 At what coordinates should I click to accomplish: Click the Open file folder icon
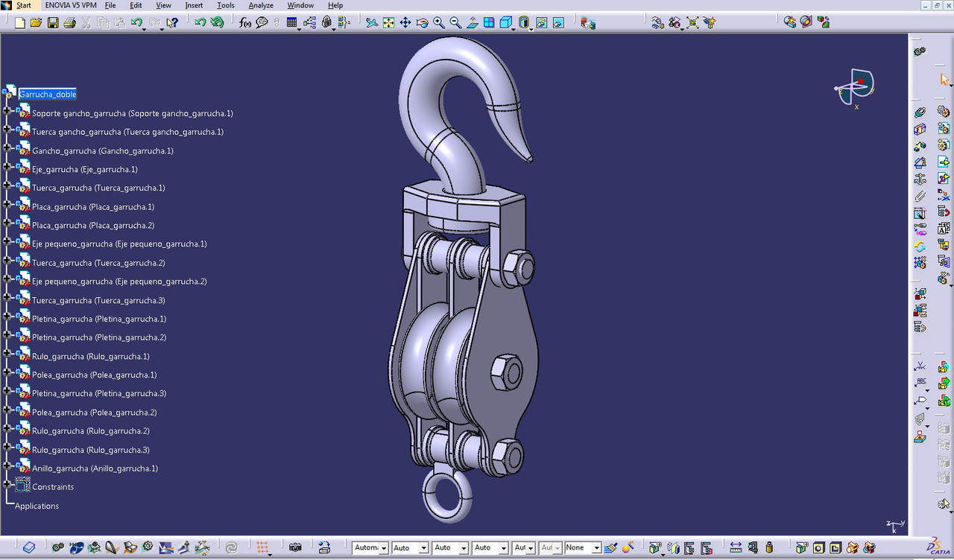click(37, 23)
